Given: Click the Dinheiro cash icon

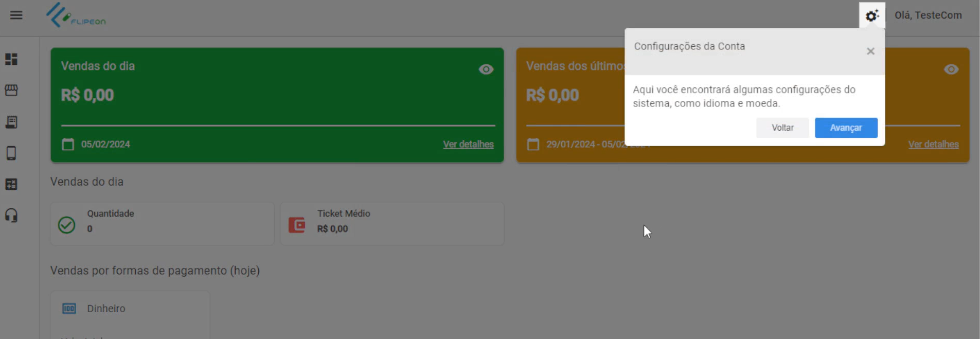Looking at the screenshot, I should pos(69,309).
